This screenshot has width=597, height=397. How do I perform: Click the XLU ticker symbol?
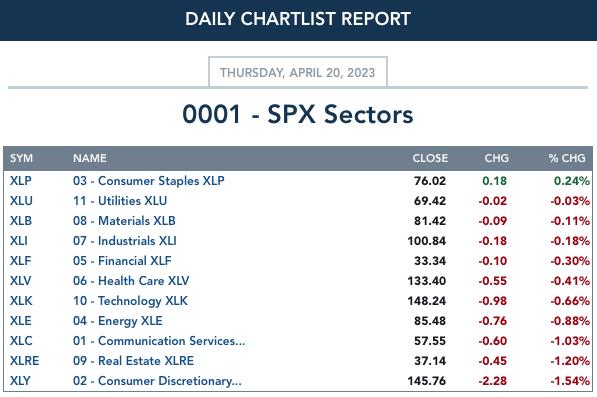click(x=21, y=201)
